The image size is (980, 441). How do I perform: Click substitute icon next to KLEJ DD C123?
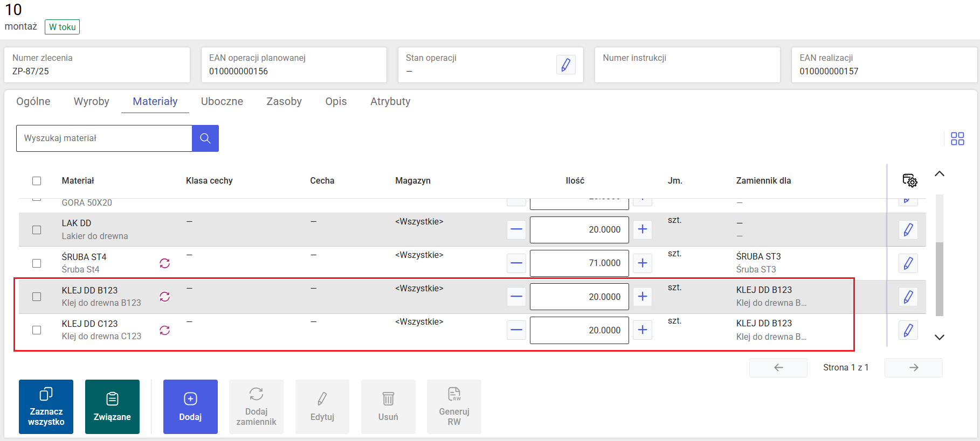pyautogui.click(x=165, y=330)
